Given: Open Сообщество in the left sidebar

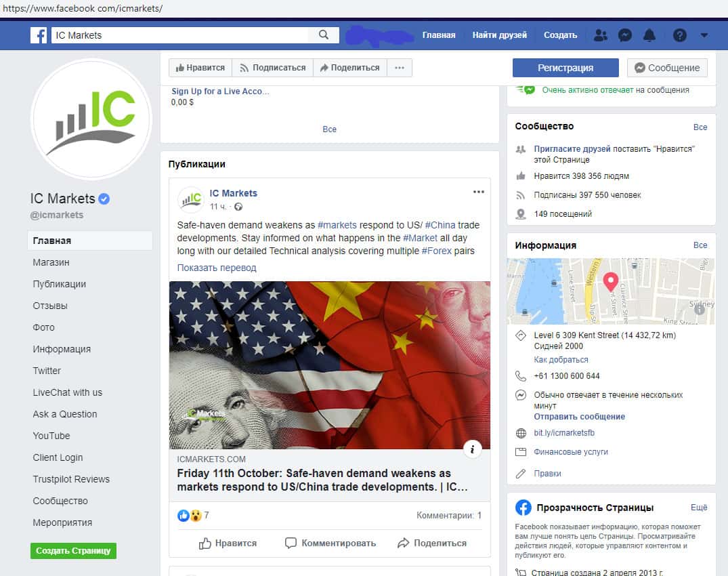Looking at the screenshot, I should click(x=60, y=501).
